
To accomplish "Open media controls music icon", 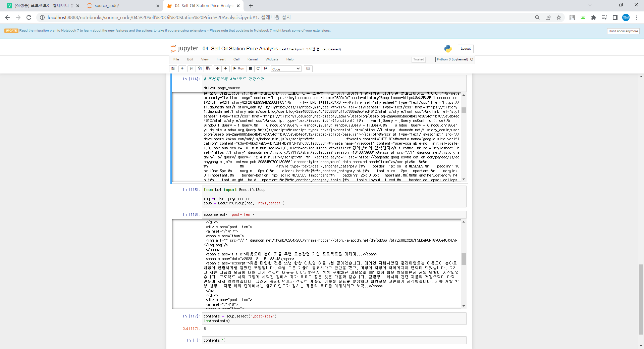I will point(604,17).
